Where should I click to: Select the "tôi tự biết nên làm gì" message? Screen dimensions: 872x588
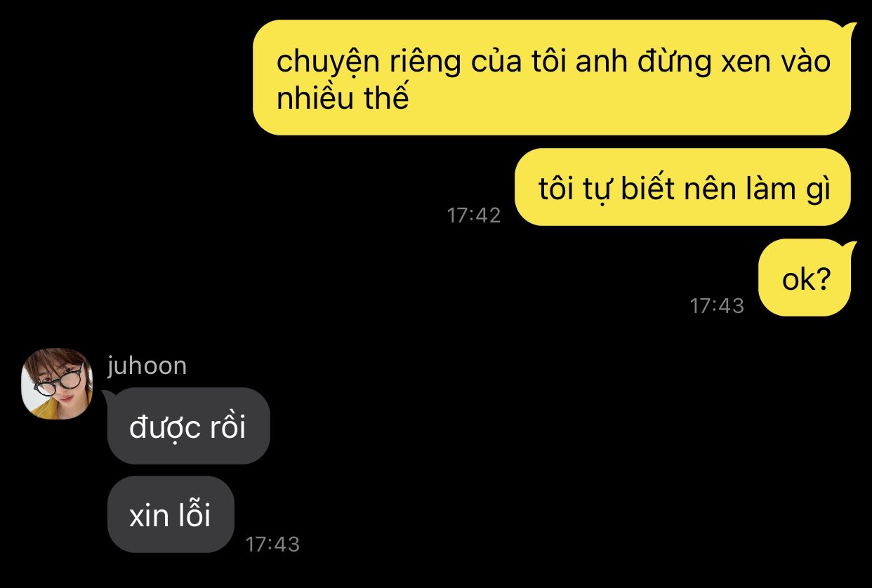tap(682, 187)
